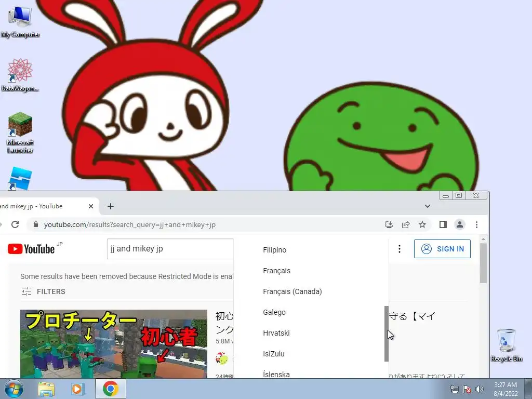Click the SIGN IN button
The width and height of the screenshot is (532, 399).
pos(442,249)
